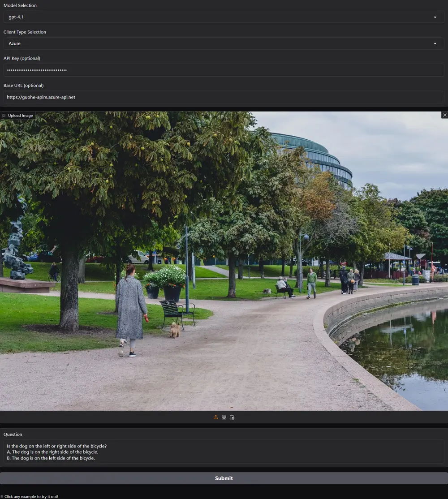Click the Azure text in client type box
The image size is (448, 499).
14,43
